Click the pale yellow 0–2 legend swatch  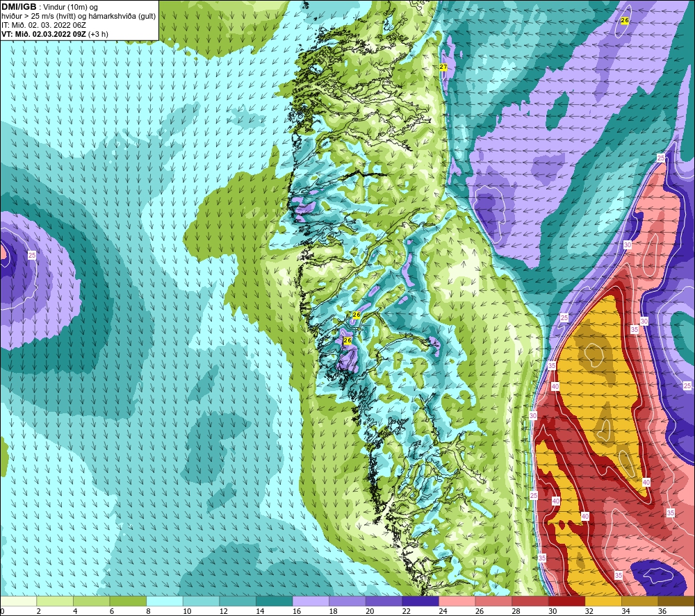tap(18, 601)
